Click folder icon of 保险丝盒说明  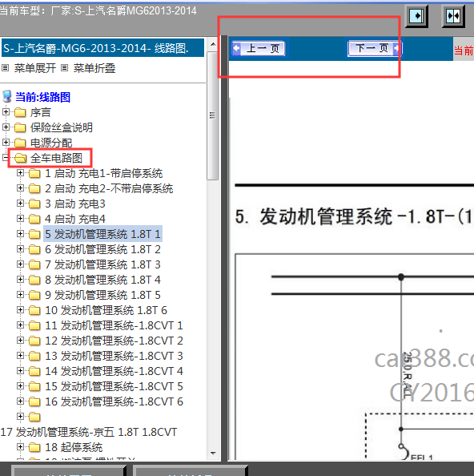(x=20, y=127)
